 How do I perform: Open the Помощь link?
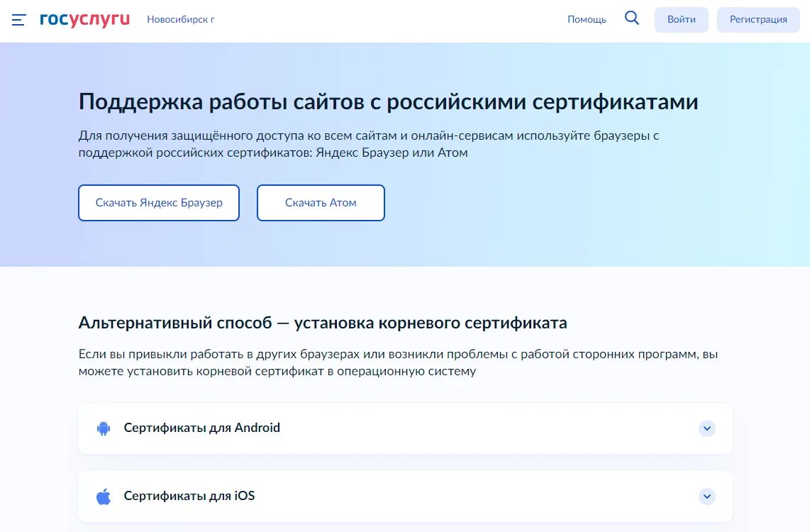pos(587,20)
